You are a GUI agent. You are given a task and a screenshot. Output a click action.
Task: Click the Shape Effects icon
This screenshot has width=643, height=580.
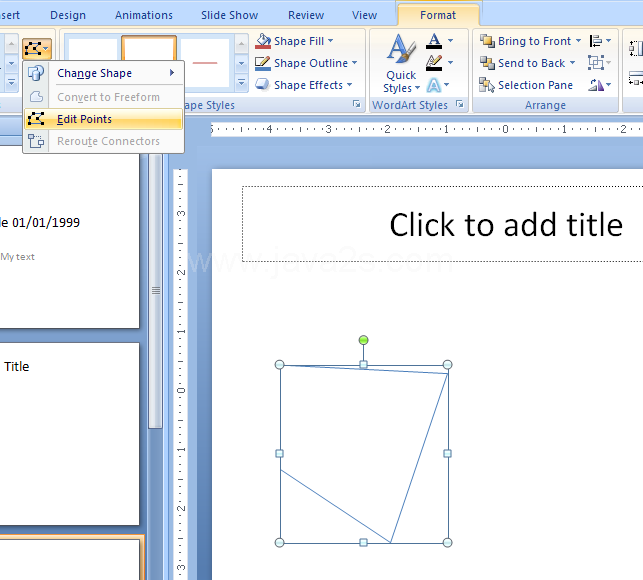tap(263, 85)
